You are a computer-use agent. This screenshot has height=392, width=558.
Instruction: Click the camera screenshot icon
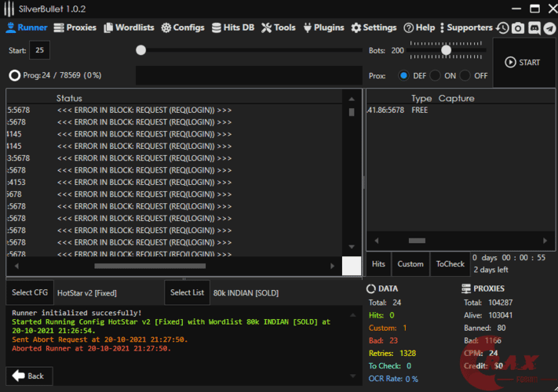pos(518,28)
